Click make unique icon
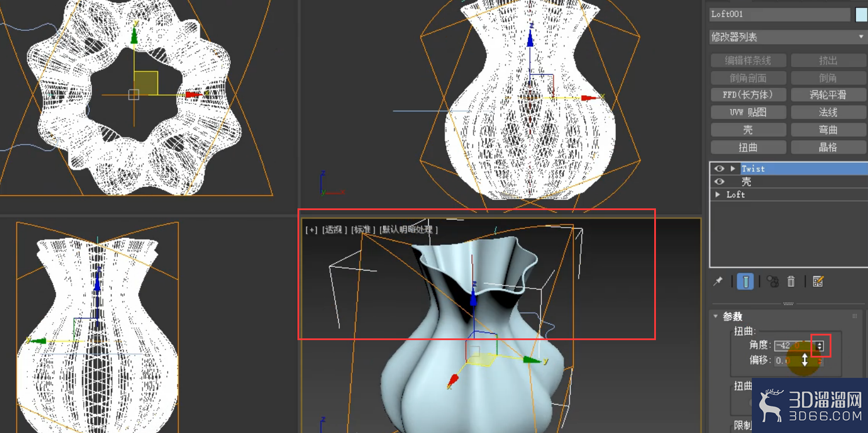 tap(772, 282)
